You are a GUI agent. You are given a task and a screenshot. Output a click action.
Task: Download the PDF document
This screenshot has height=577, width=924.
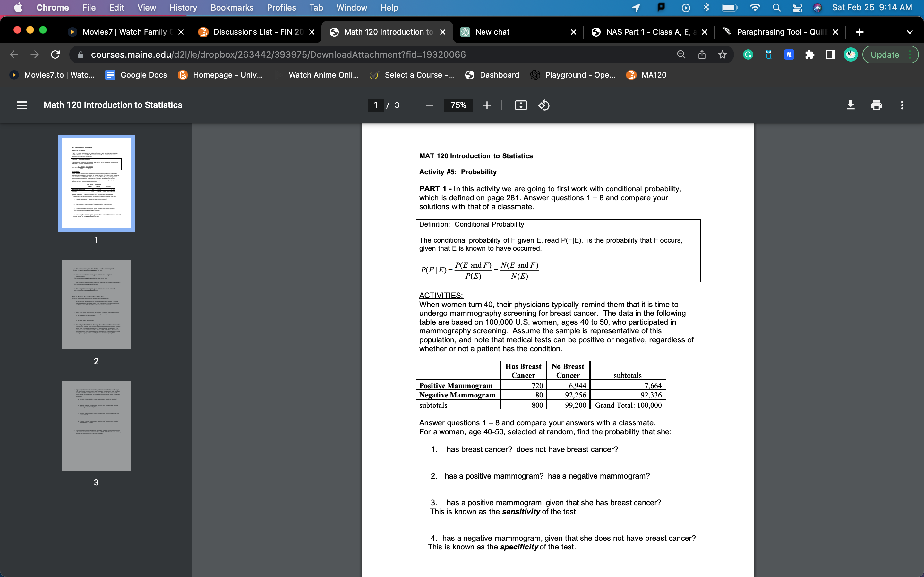pyautogui.click(x=851, y=105)
